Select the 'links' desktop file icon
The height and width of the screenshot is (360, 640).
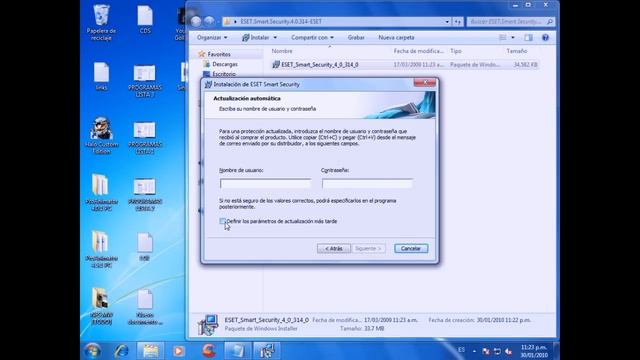tap(101, 76)
